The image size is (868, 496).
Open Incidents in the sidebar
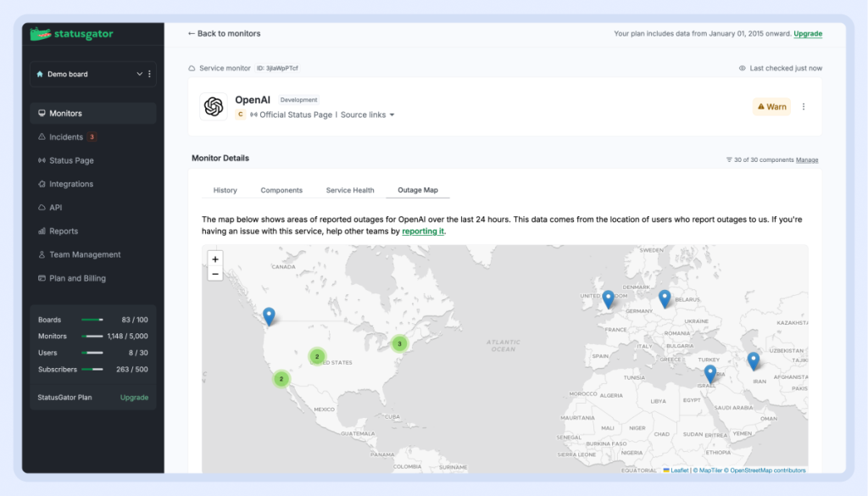66,137
